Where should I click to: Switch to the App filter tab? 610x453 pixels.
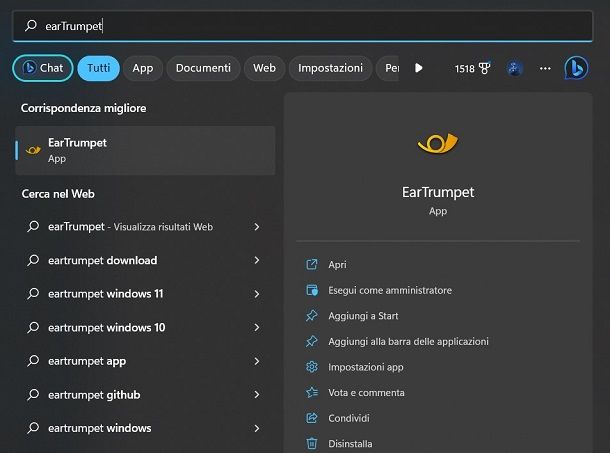coord(143,68)
